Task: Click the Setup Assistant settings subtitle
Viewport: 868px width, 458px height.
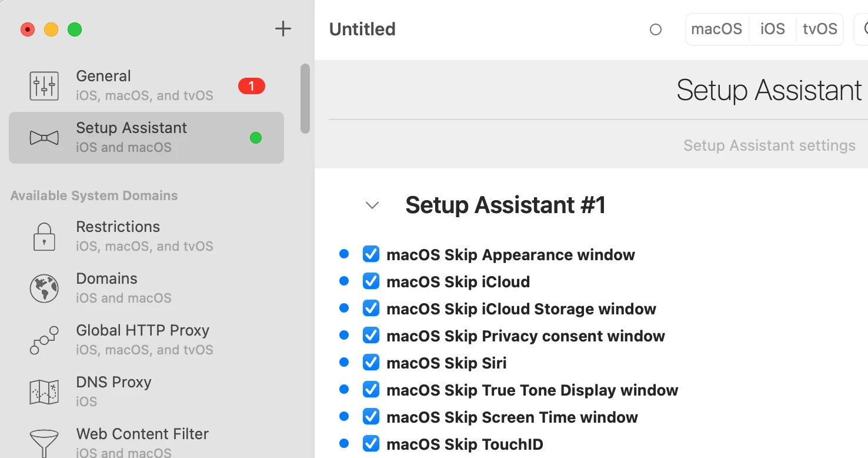Action: click(x=769, y=145)
